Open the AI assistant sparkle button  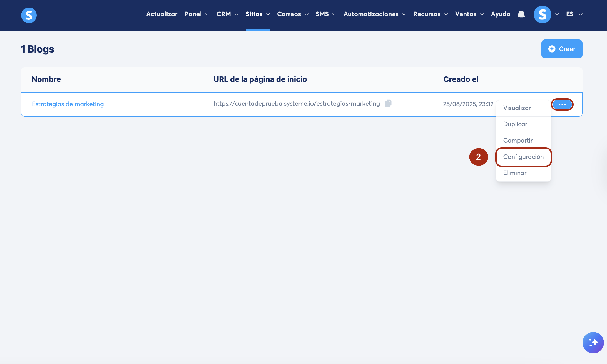point(593,343)
